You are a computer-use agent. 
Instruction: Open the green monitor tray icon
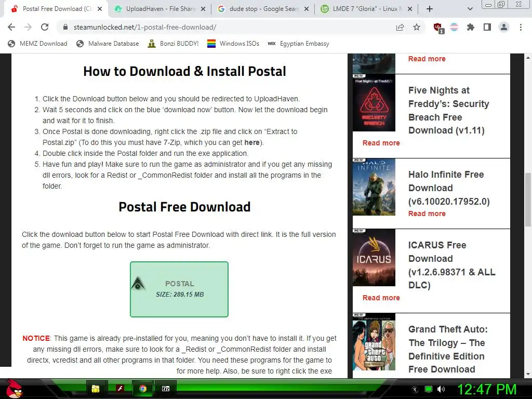pyautogui.click(x=429, y=389)
